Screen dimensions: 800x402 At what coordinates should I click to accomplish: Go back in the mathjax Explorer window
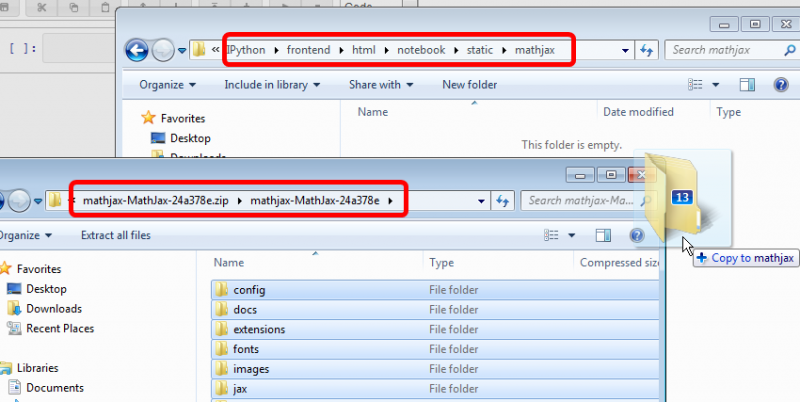(137, 51)
